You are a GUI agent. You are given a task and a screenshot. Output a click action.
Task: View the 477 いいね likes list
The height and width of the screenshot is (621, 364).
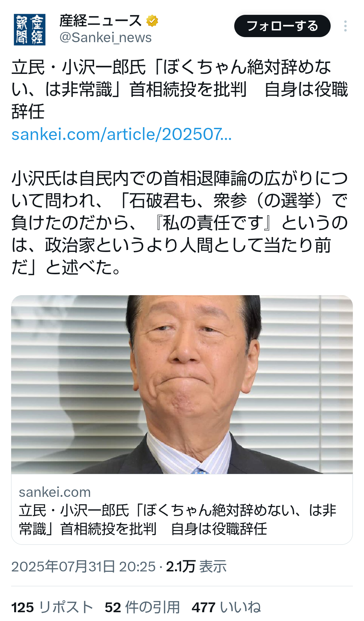click(226, 608)
